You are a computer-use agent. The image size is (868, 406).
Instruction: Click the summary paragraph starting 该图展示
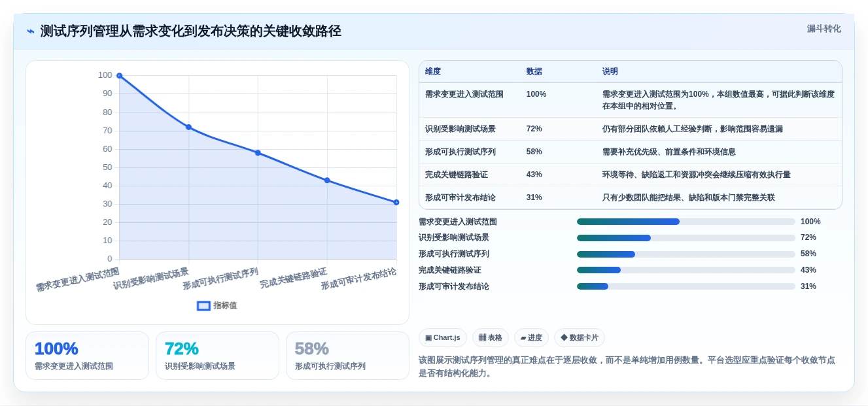pyautogui.click(x=627, y=367)
